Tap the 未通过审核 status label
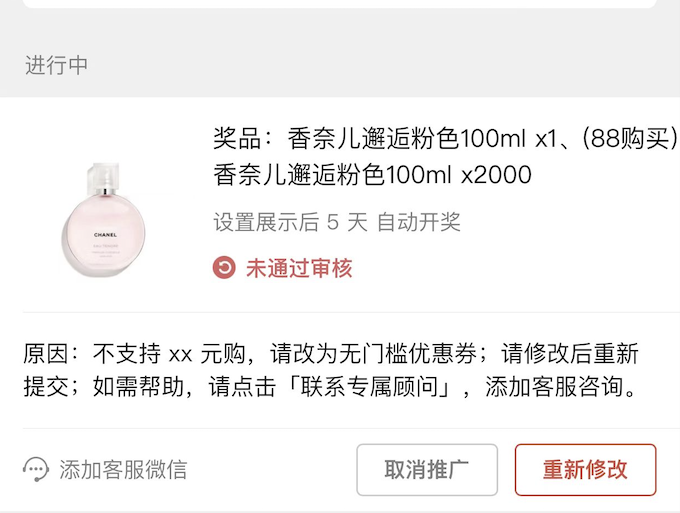 [x=299, y=268]
